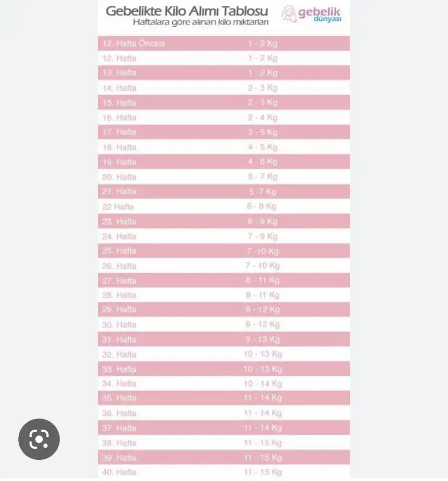Select the 25. Hafta row label
This screenshot has height=481, width=448.
[x=119, y=251]
